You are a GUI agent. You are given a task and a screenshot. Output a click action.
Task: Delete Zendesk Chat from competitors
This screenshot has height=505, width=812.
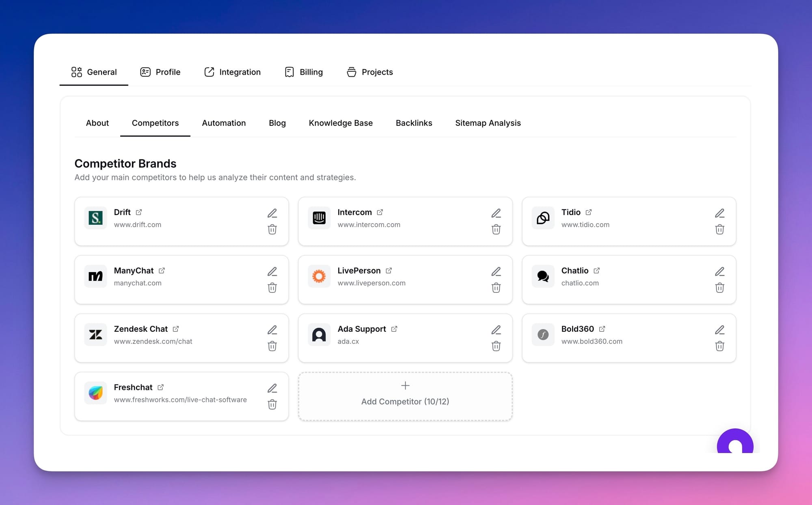pyautogui.click(x=272, y=346)
